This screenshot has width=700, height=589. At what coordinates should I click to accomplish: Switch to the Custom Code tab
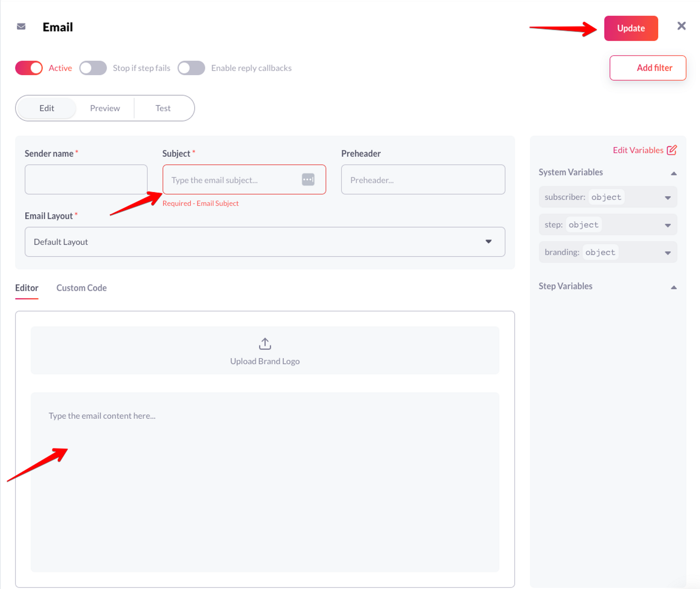pyautogui.click(x=82, y=288)
